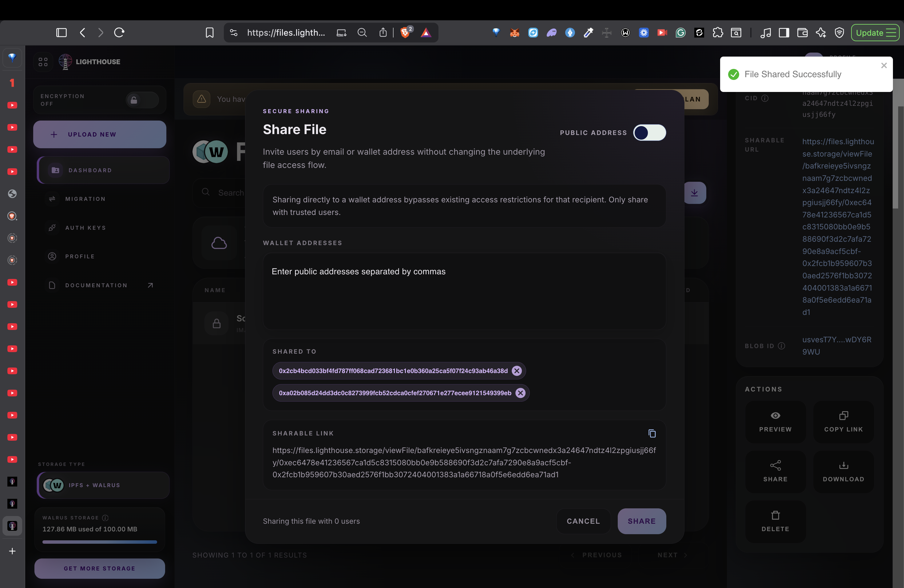Open zoom control in address bar
The image size is (904, 588).
tap(362, 33)
